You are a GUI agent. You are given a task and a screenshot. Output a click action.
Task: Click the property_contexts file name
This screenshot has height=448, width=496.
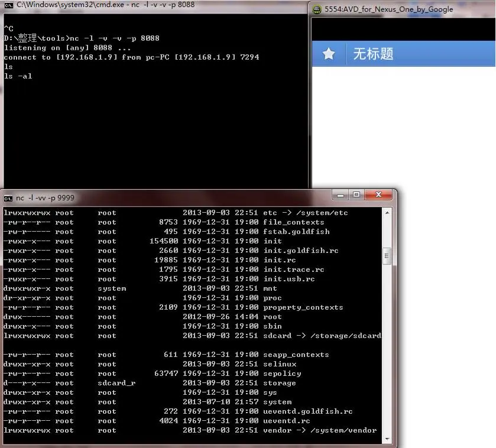click(303, 307)
